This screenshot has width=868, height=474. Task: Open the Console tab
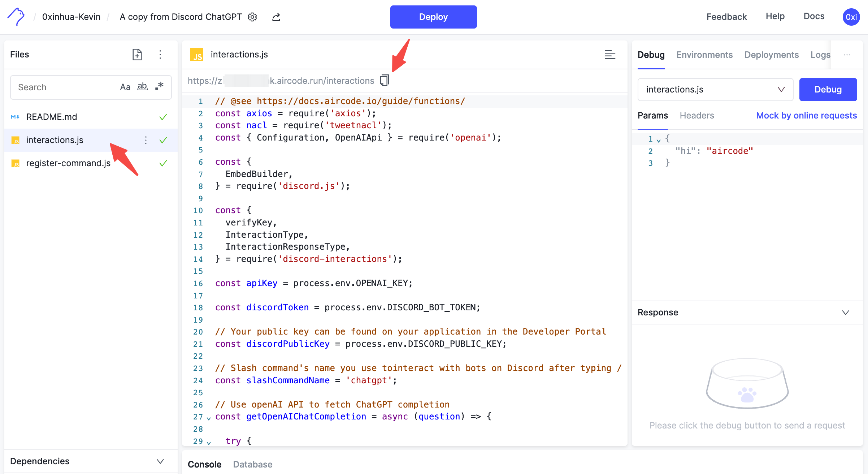[205, 464]
